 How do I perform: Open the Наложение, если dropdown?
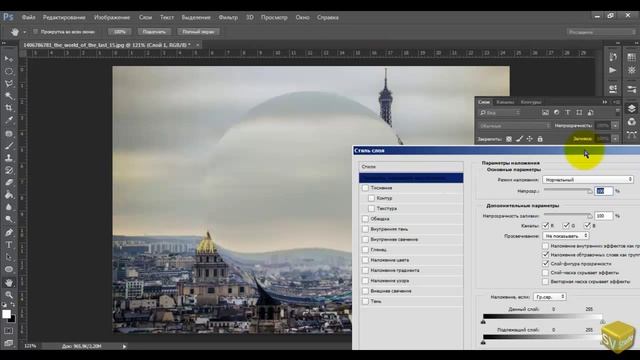(x=549, y=297)
